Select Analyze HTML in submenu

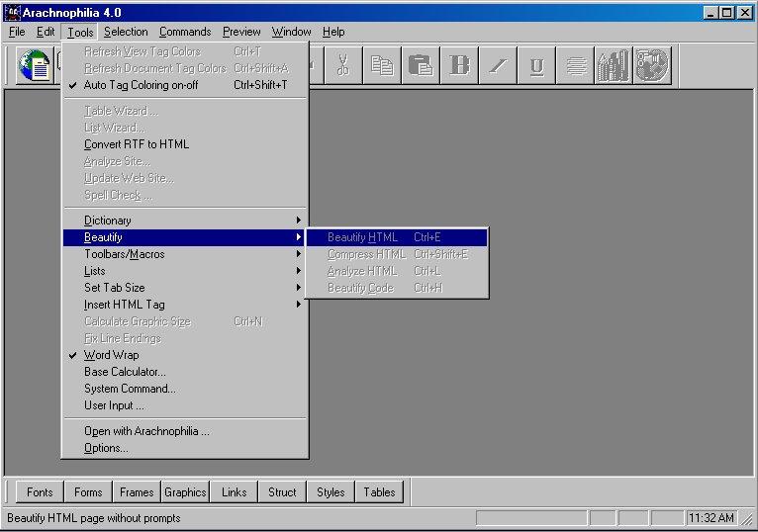(397, 271)
